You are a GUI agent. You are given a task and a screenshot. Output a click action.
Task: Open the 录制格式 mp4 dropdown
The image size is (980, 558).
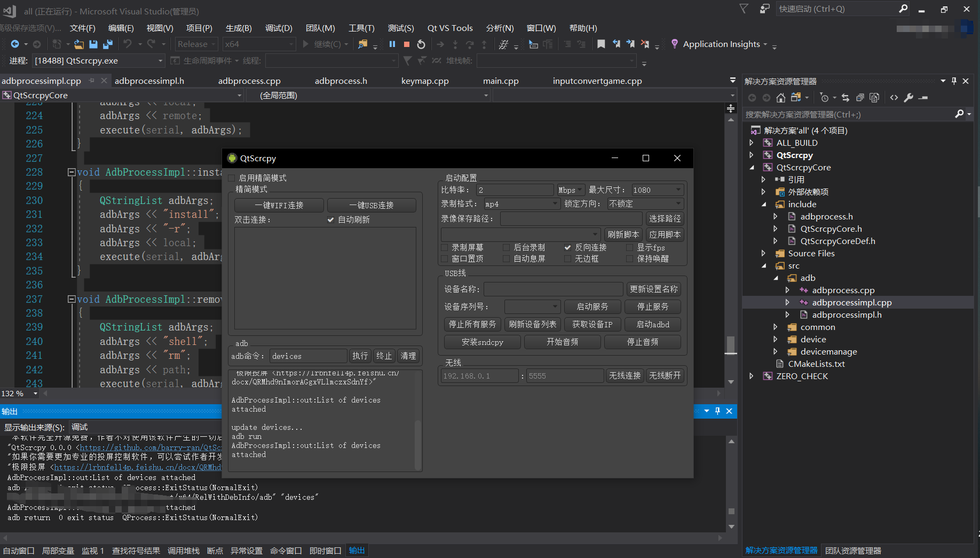tap(521, 204)
